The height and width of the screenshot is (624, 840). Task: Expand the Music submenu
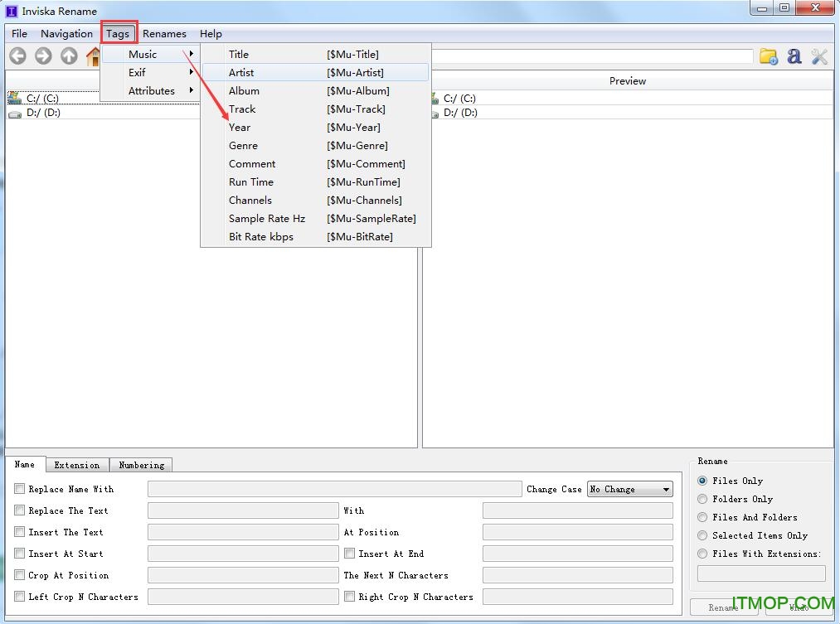tap(150, 54)
